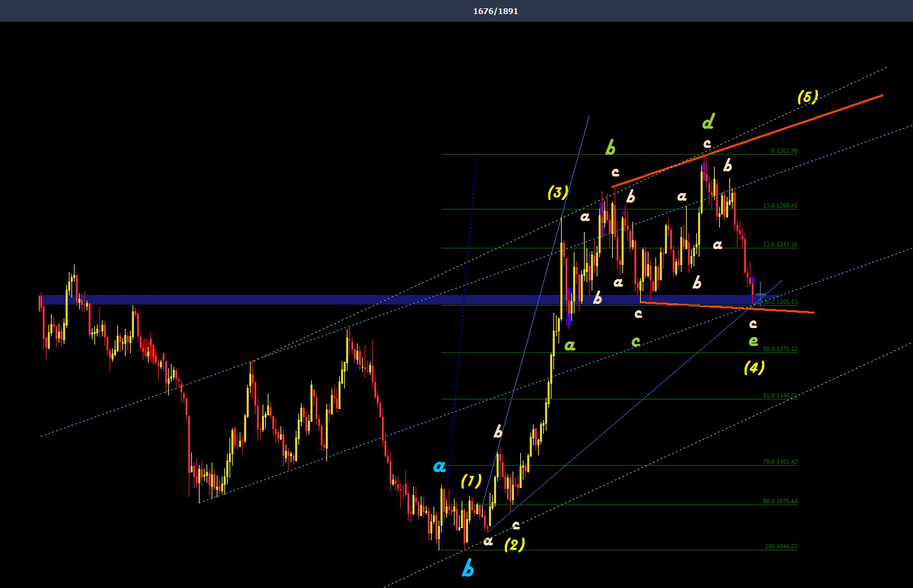Click the green d triangle label
This screenshot has width=913, height=588.
708,121
